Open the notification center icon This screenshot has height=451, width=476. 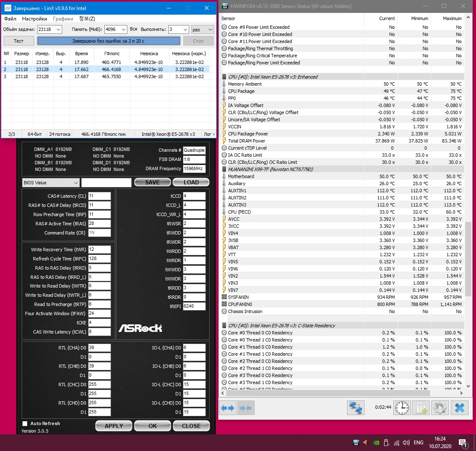[462, 443]
